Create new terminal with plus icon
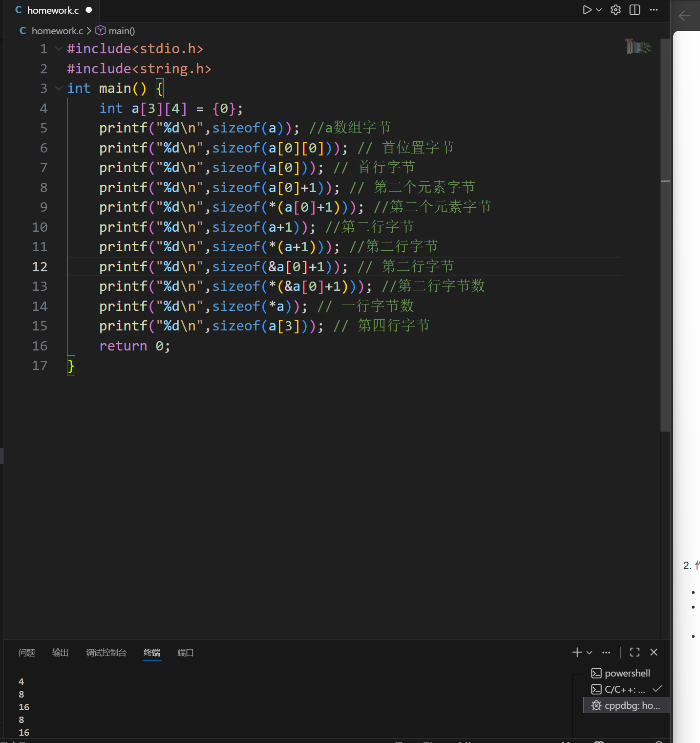700x743 pixels. (x=577, y=652)
